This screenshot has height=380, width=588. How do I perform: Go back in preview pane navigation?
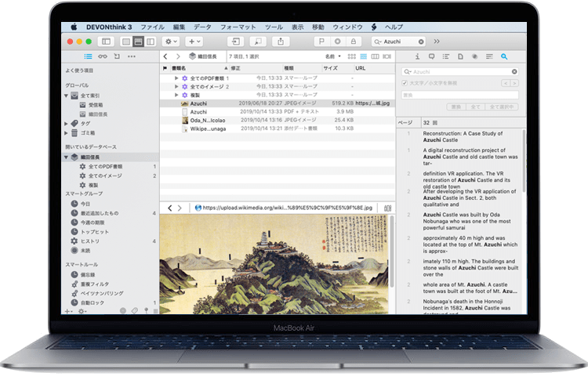coord(170,208)
